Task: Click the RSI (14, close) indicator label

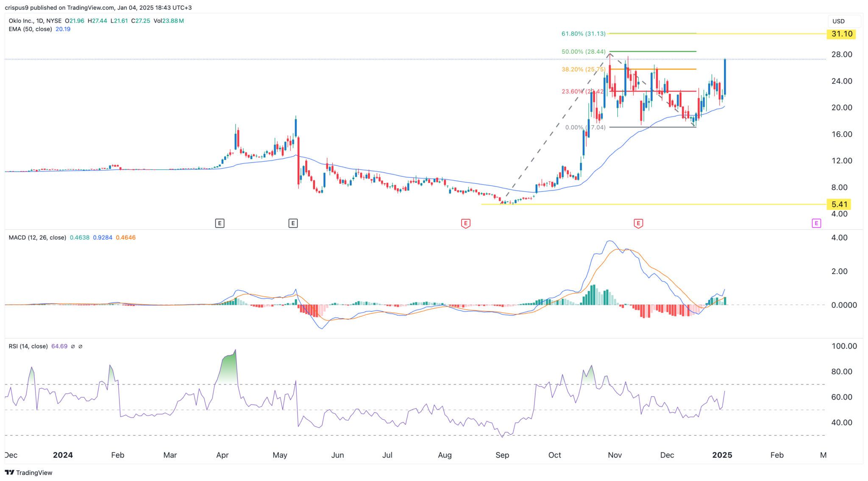Action: [x=28, y=346]
